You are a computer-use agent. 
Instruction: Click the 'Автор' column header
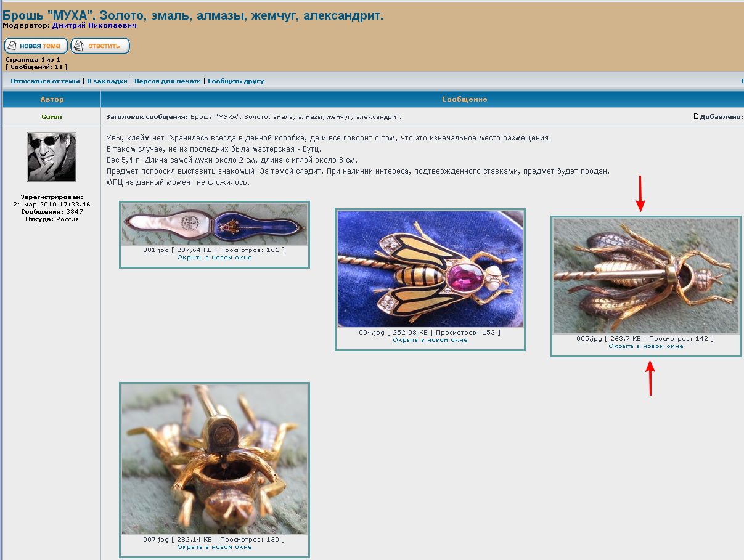point(52,99)
